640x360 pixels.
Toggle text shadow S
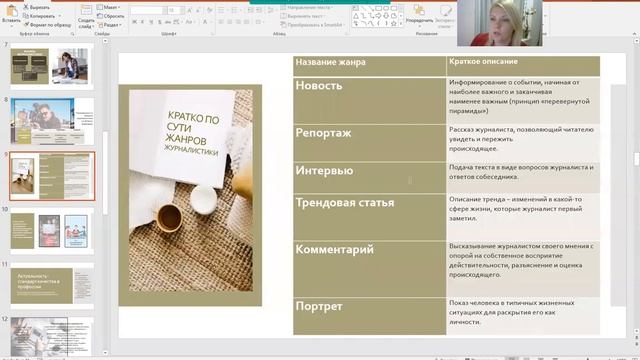point(159,22)
